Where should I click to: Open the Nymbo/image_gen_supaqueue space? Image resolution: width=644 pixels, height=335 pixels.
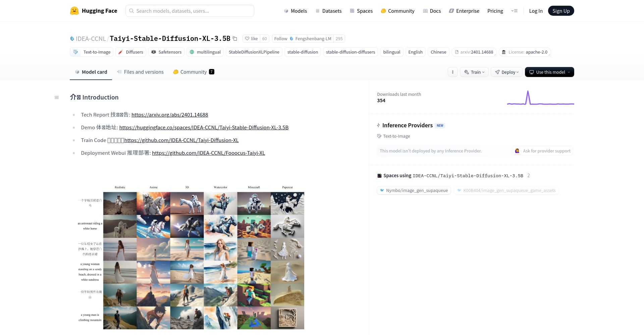414,190
